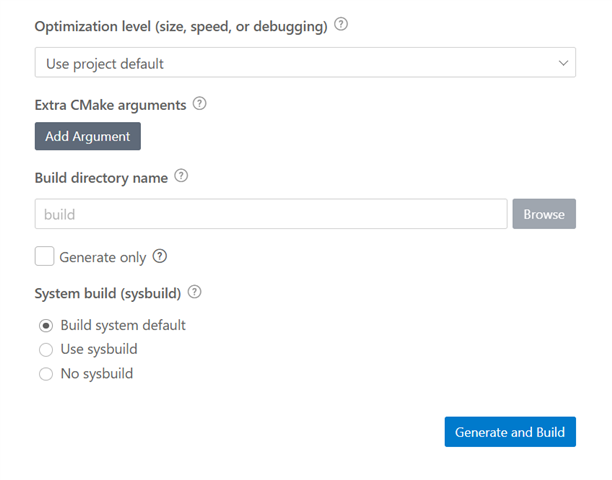The height and width of the screenshot is (480, 612).
Task: Click the Generate only label text
Action: point(103,257)
